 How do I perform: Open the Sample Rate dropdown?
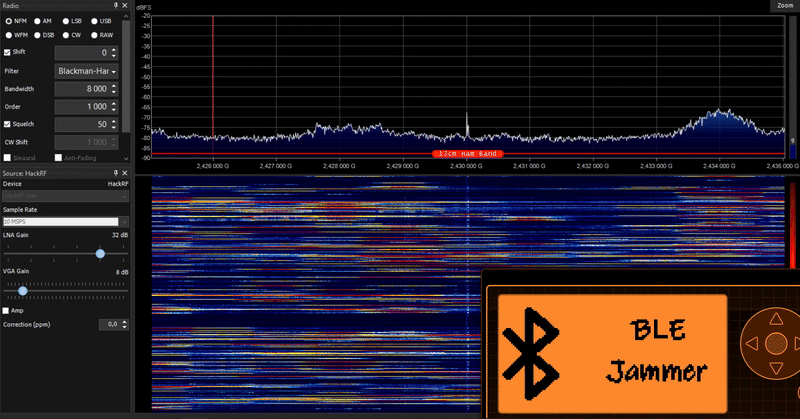click(65, 221)
